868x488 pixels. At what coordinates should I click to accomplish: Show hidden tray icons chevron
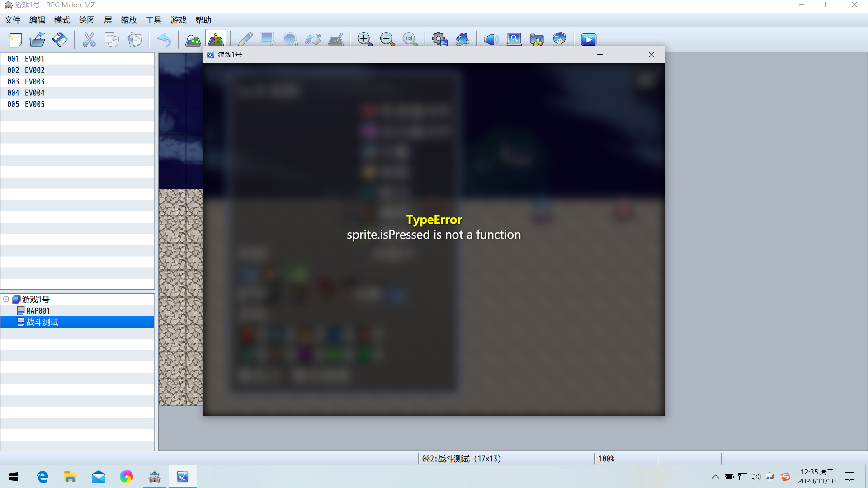(x=715, y=477)
